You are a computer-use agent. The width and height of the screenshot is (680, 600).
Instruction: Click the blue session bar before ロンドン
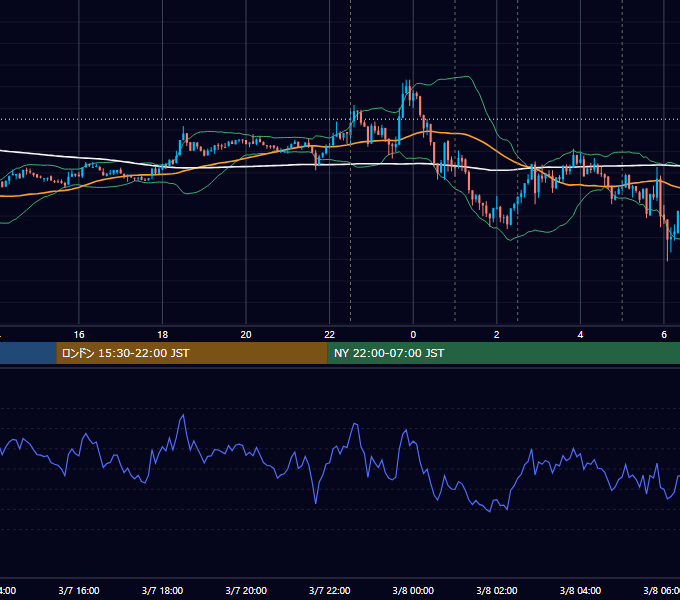(x=28, y=353)
